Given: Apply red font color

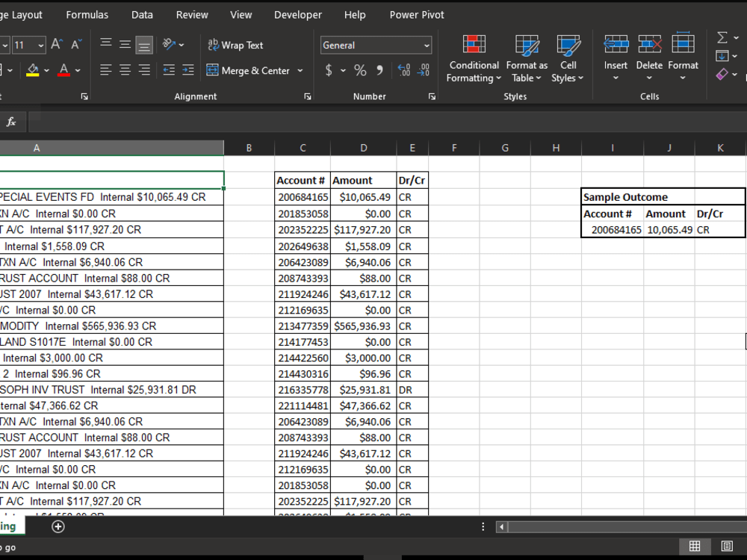Looking at the screenshot, I should pyautogui.click(x=63, y=70).
